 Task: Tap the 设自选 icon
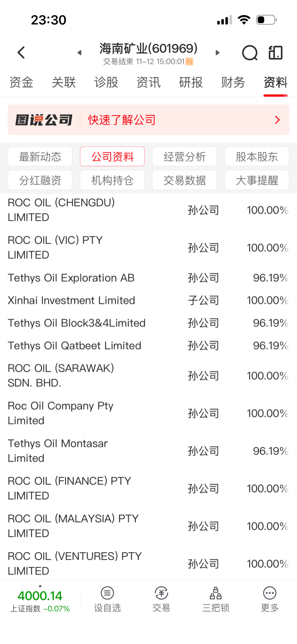coord(108,593)
